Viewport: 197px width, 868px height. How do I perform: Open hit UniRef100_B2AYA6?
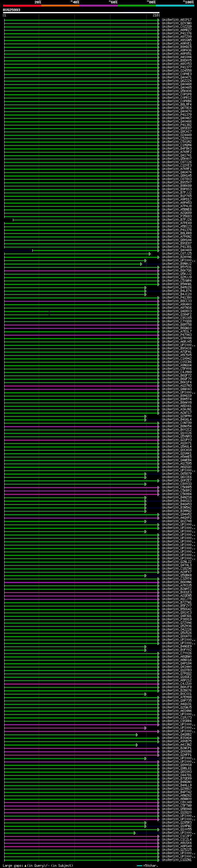(176, 257)
